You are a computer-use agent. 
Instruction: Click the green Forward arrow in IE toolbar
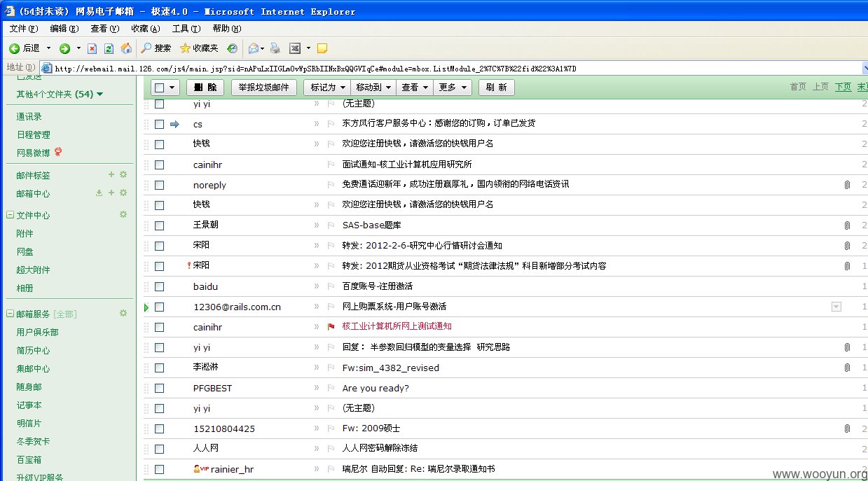click(x=64, y=48)
